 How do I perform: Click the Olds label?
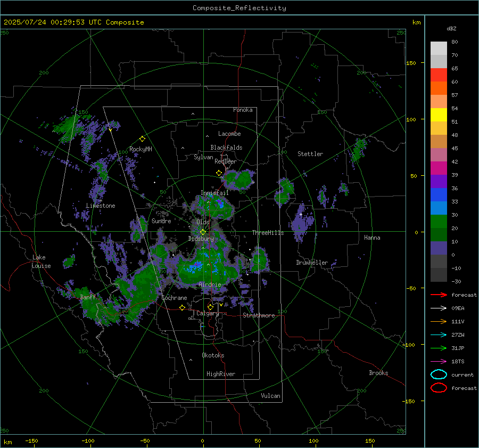pyautogui.click(x=203, y=222)
